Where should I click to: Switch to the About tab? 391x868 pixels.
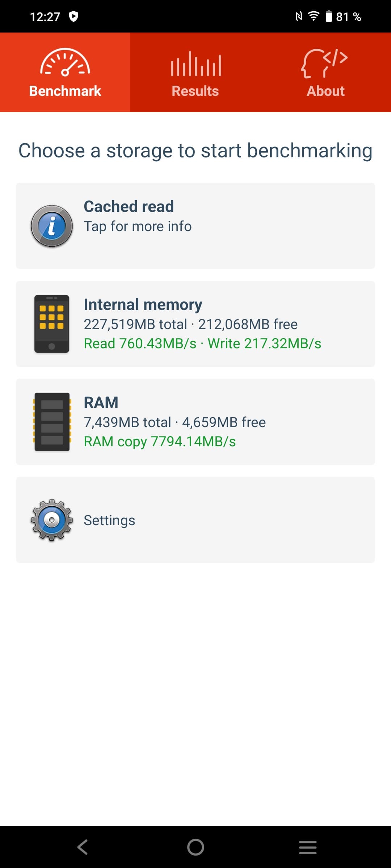[x=325, y=91]
